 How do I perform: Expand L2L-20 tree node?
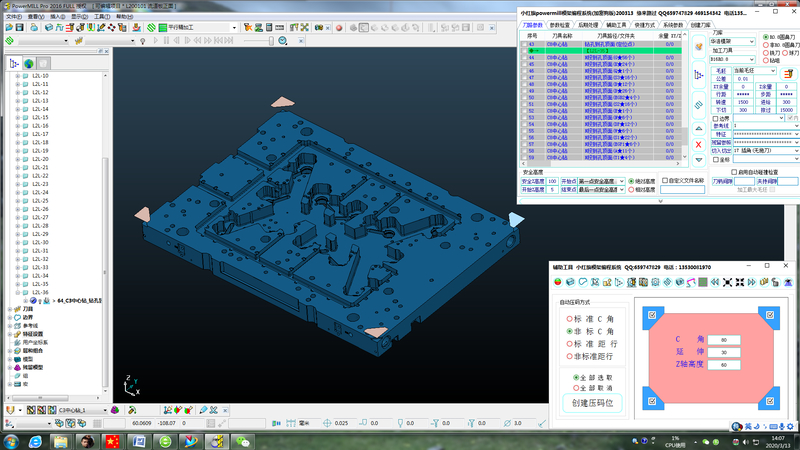(x=18, y=159)
